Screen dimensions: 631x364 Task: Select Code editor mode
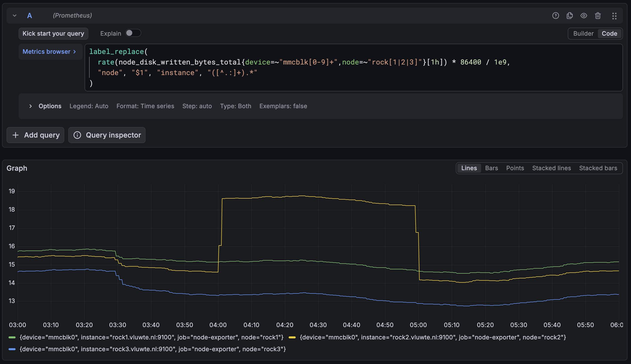[609, 34]
